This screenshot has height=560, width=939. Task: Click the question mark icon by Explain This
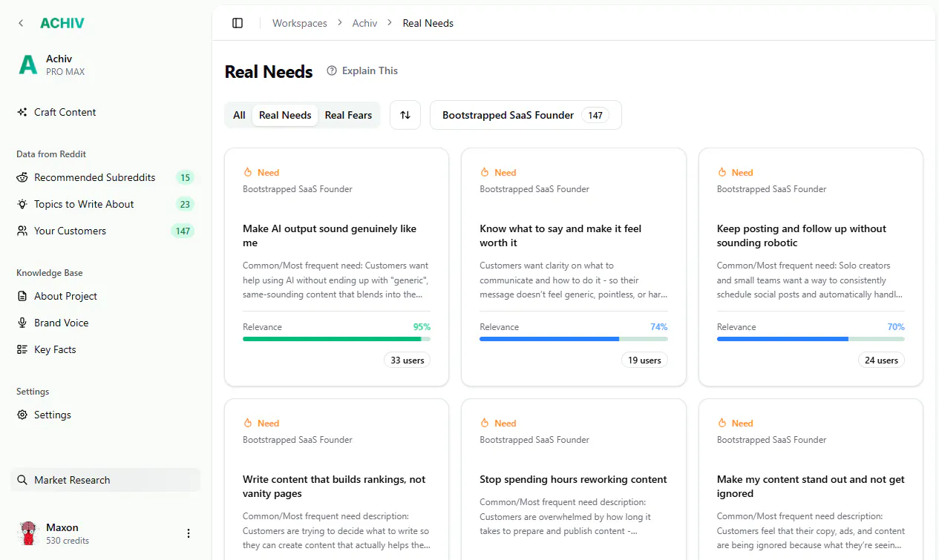pyautogui.click(x=332, y=70)
